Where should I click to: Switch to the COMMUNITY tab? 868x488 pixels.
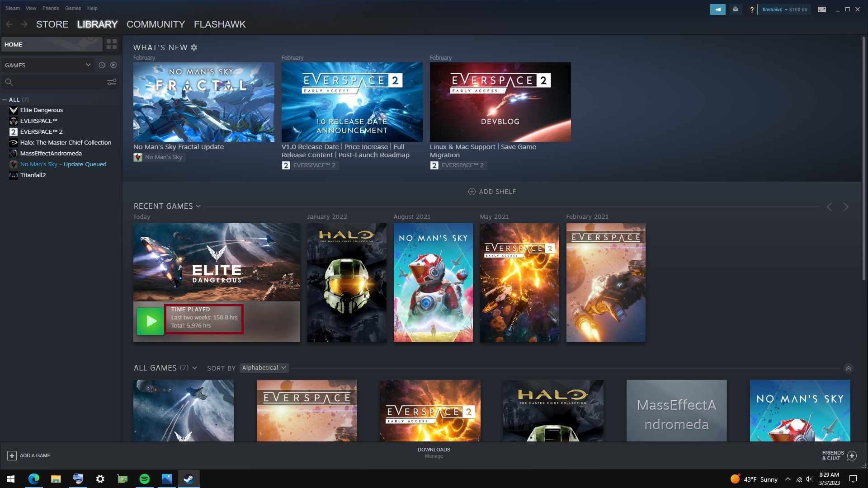pos(156,24)
